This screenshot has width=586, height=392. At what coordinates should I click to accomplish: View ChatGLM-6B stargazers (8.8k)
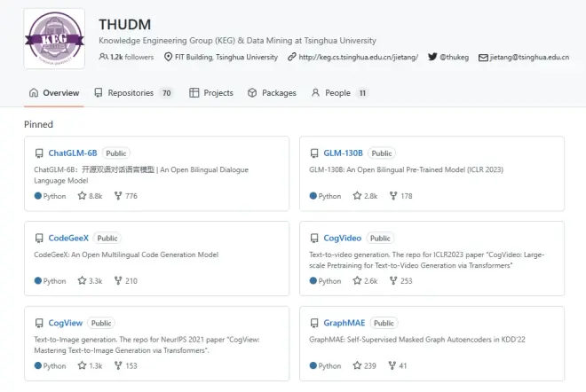tap(90, 196)
